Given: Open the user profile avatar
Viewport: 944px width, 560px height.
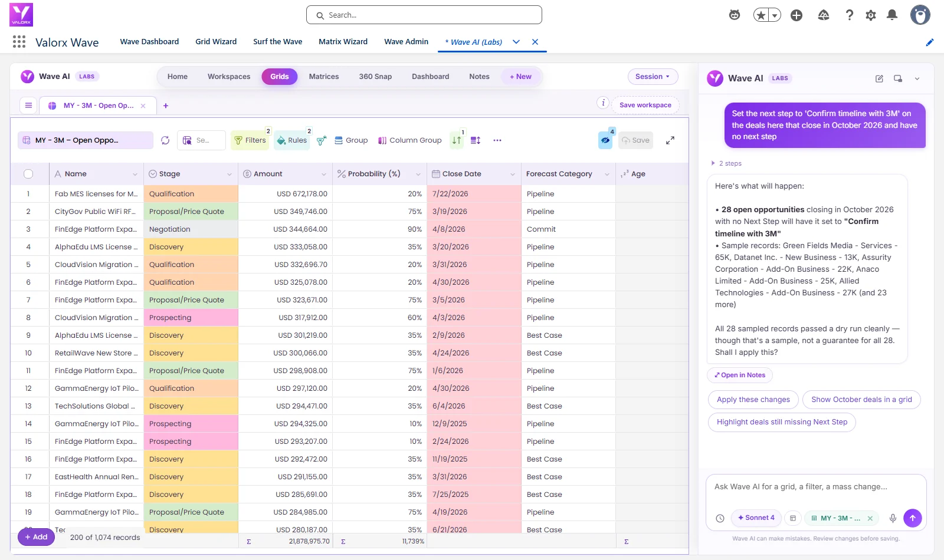Looking at the screenshot, I should [x=920, y=15].
